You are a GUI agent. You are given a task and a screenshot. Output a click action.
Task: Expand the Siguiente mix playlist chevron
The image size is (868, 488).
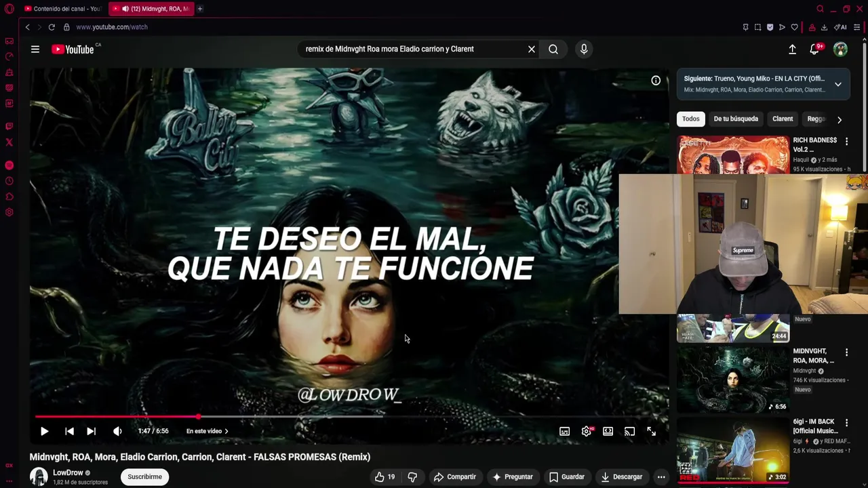point(838,84)
